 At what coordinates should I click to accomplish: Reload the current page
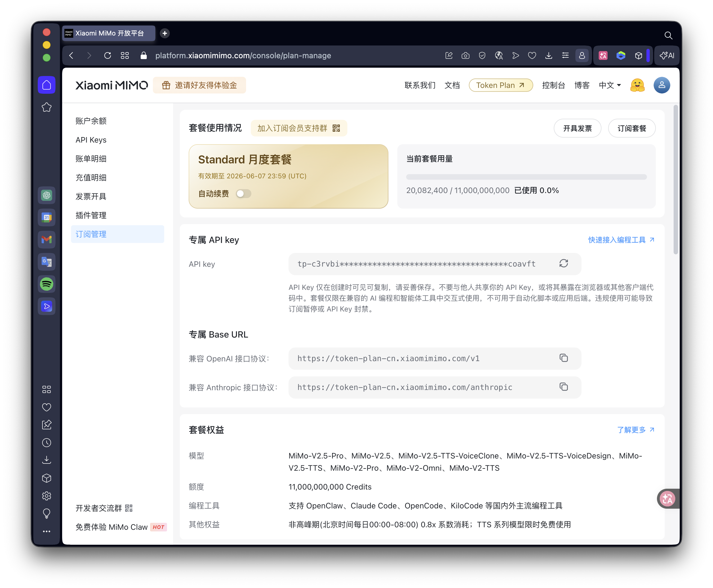107,55
